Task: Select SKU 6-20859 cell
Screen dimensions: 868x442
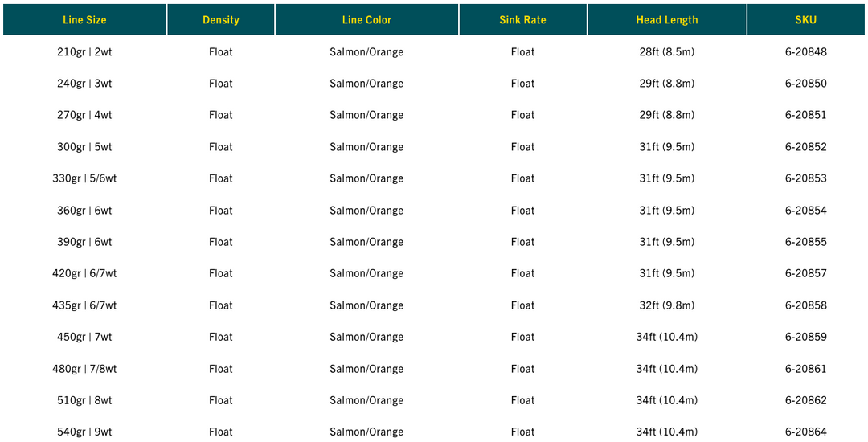Action: click(x=805, y=337)
